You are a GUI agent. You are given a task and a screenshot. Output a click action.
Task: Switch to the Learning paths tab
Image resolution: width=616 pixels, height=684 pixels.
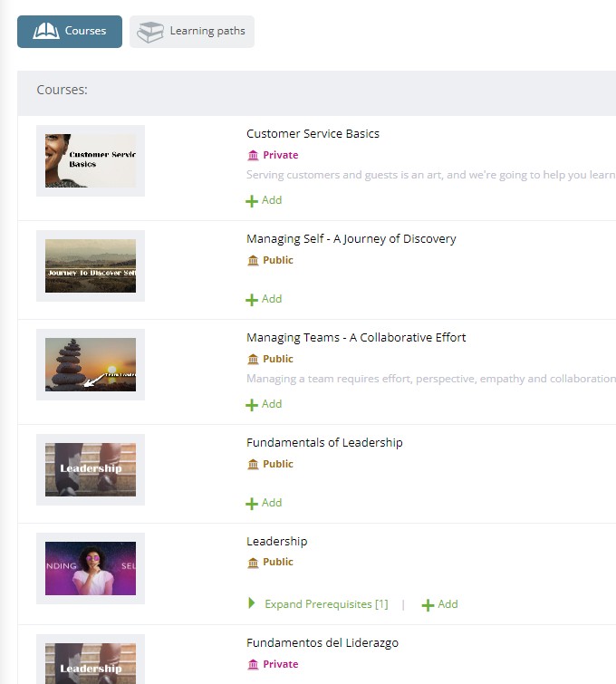[x=192, y=31]
